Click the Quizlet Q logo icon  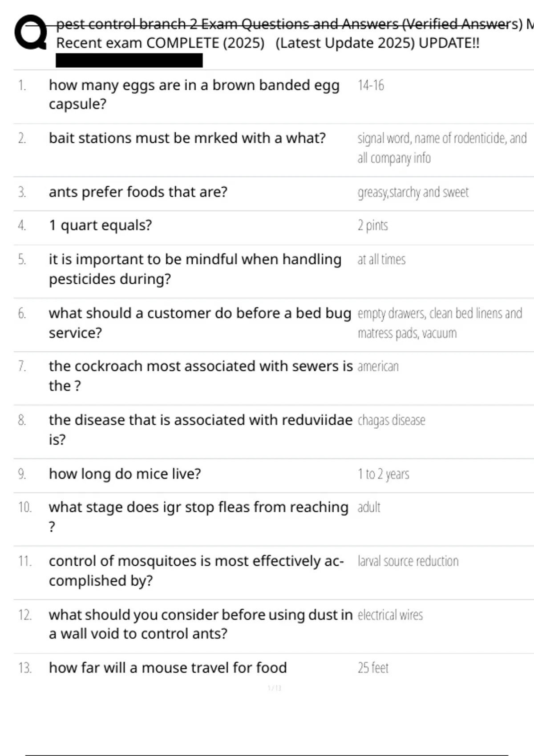pos(30,32)
